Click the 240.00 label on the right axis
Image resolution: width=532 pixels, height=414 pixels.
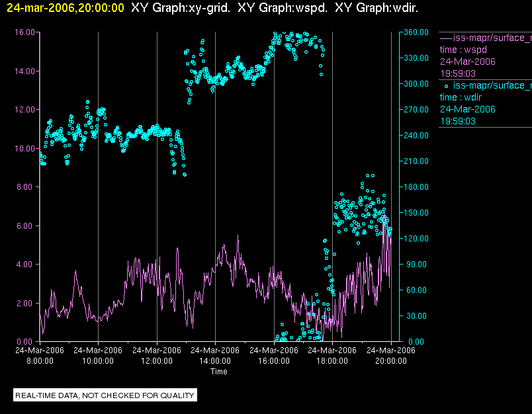[416, 136]
